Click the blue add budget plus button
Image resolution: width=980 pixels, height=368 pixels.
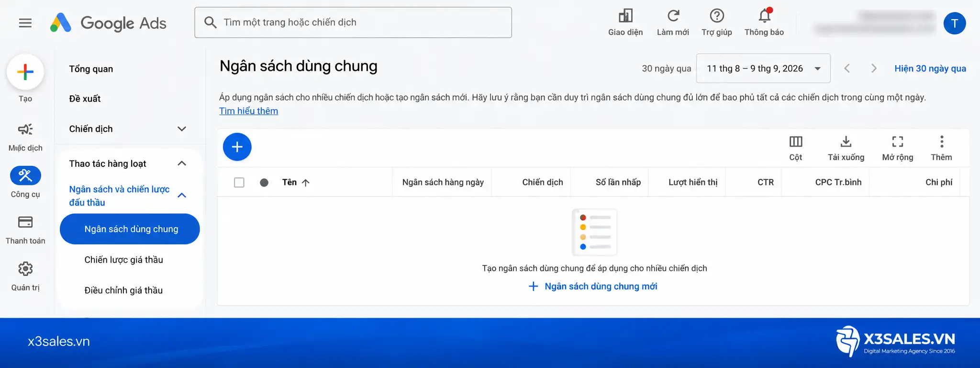pyautogui.click(x=237, y=147)
